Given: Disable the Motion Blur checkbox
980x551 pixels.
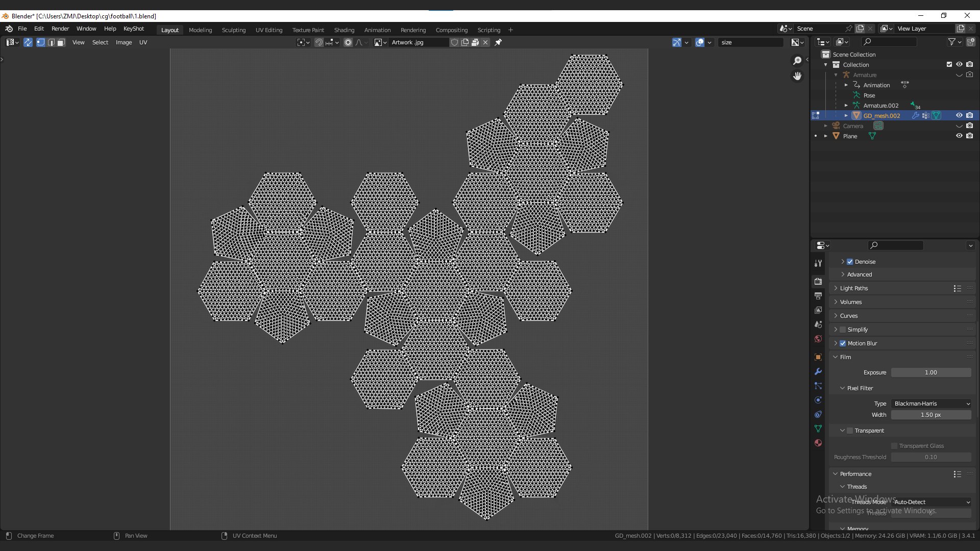Looking at the screenshot, I should [x=843, y=343].
